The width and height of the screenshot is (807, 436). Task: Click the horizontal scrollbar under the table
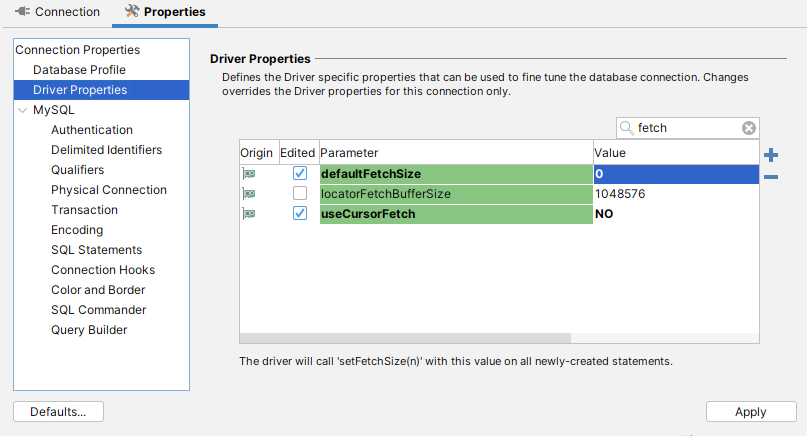[x=405, y=338]
